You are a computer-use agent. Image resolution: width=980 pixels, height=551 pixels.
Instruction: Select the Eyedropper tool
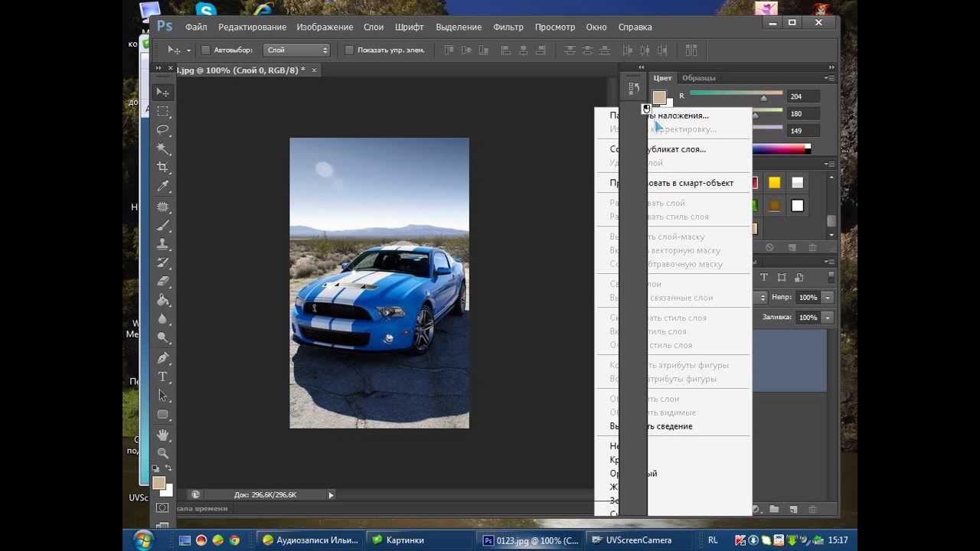point(162,186)
